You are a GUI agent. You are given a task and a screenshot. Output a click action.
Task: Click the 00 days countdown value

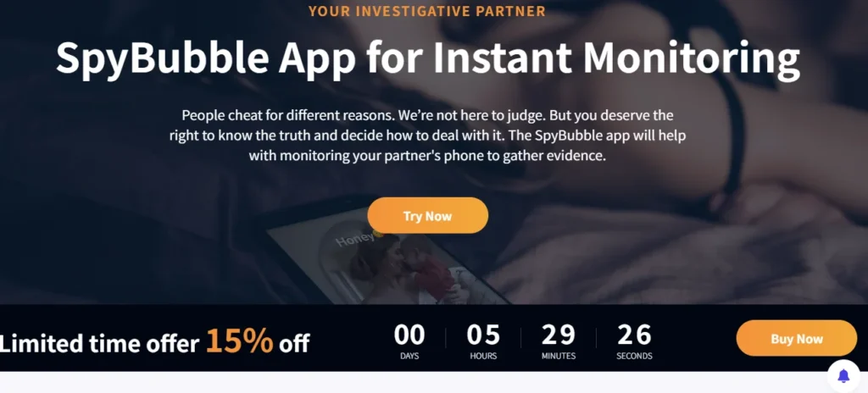[409, 335]
